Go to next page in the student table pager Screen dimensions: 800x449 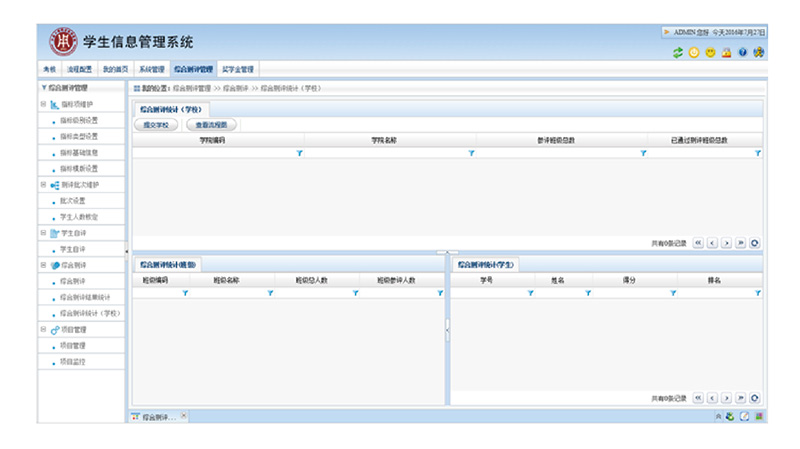coord(727,397)
